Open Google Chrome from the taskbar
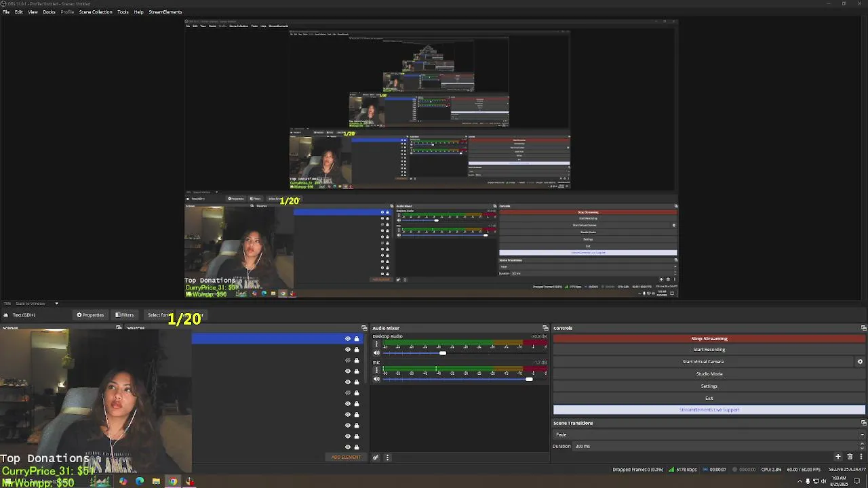 point(173,482)
